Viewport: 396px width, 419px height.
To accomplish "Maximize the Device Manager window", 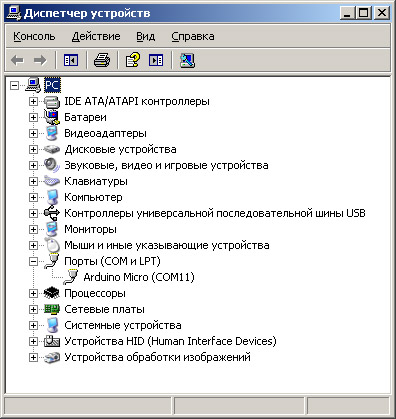I will 363,13.
